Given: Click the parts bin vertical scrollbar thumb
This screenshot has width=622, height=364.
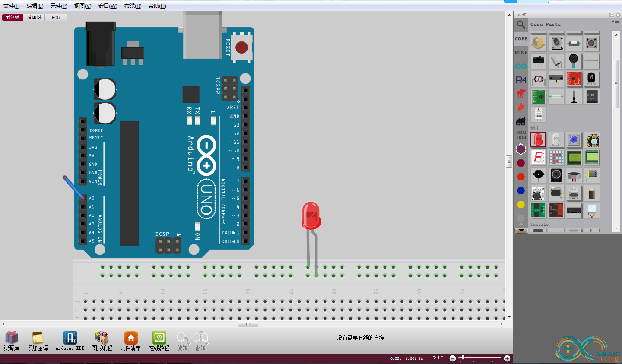Looking at the screenshot, I should tap(616, 84).
